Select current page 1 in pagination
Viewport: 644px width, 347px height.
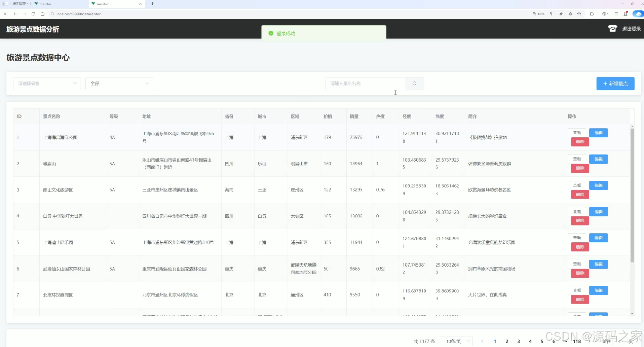point(495,341)
